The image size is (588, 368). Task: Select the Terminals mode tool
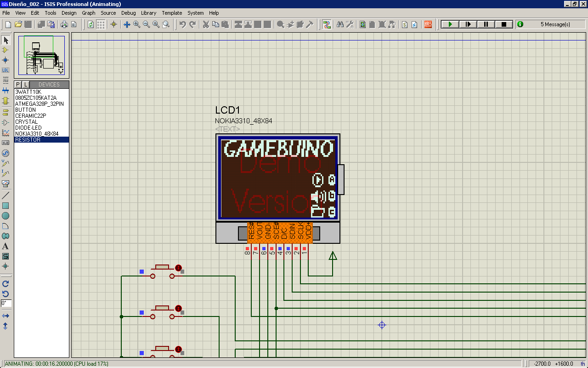click(x=6, y=112)
